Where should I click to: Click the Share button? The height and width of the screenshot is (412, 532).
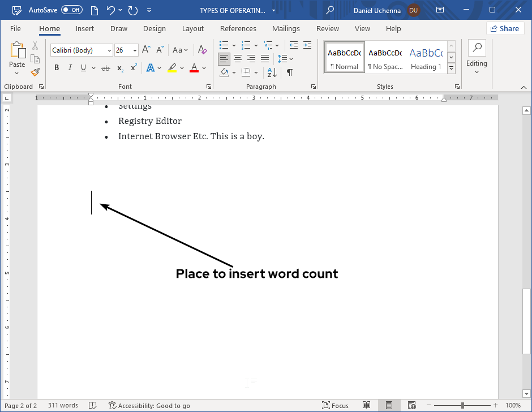click(x=505, y=28)
